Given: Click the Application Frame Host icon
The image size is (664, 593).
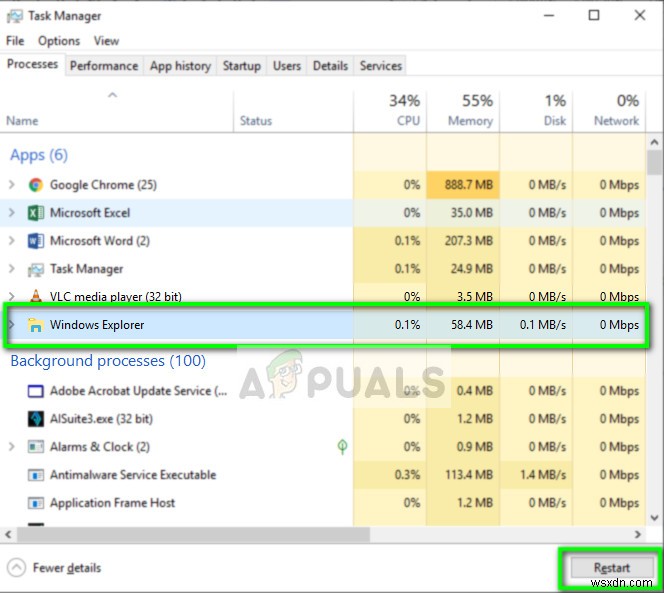Looking at the screenshot, I should click(x=36, y=503).
